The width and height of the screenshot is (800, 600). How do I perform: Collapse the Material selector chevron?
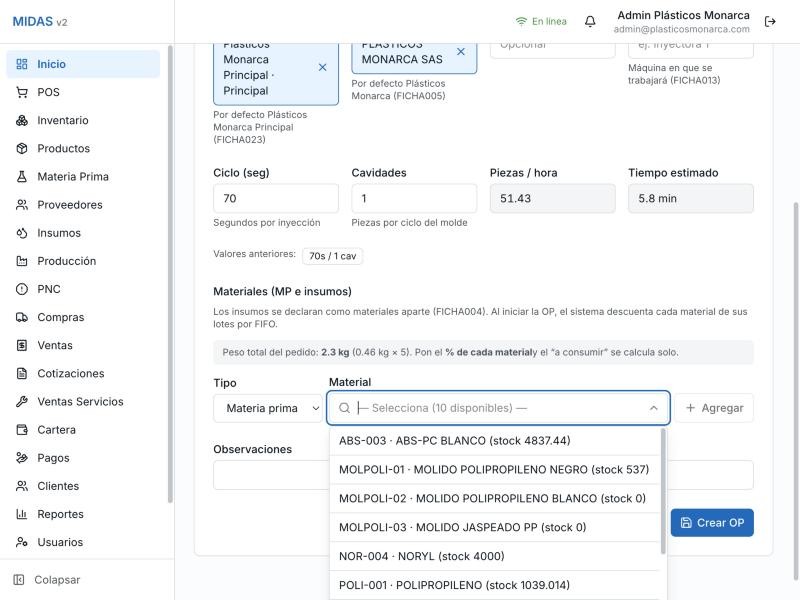(x=654, y=408)
